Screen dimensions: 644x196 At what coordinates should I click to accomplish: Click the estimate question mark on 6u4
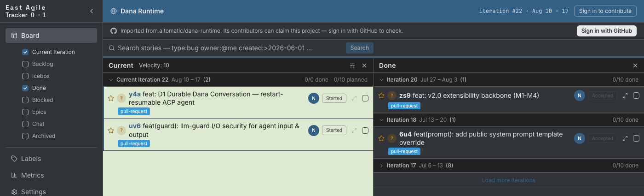click(x=391, y=138)
